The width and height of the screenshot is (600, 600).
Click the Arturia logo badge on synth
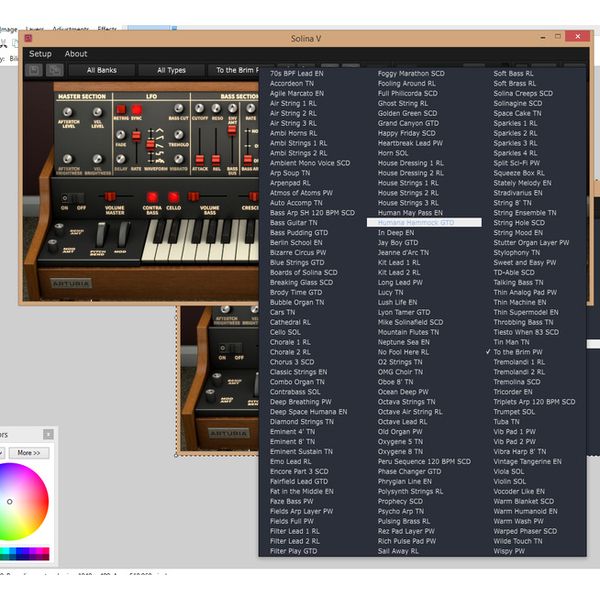(71, 284)
